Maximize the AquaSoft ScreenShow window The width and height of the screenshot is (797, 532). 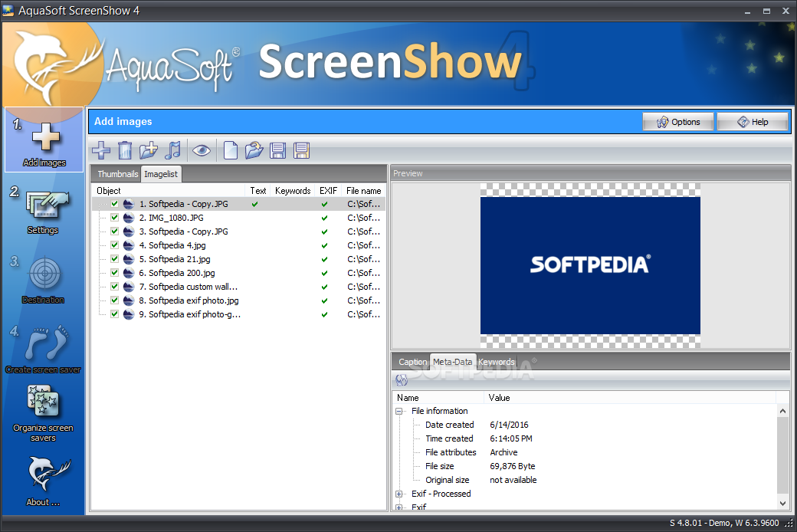[x=766, y=11]
